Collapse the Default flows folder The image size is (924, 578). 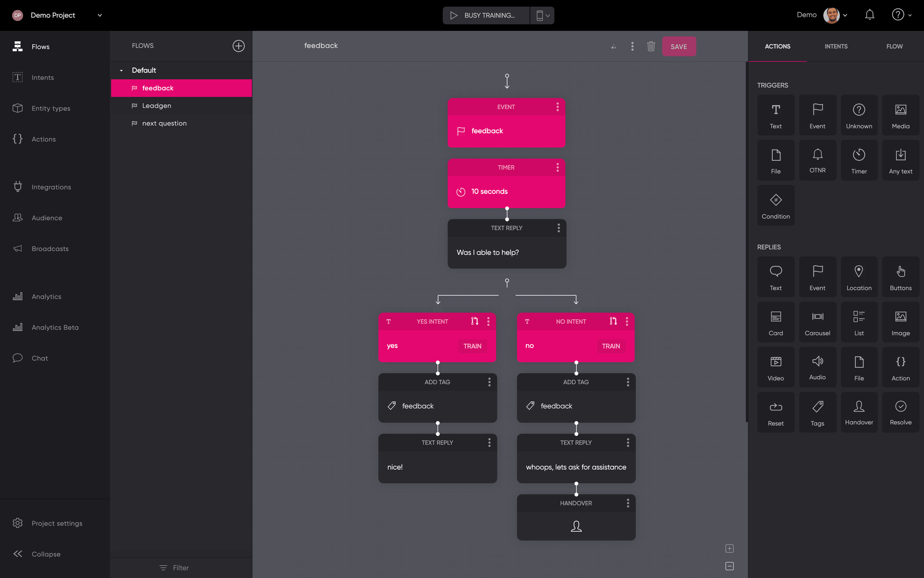point(122,70)
